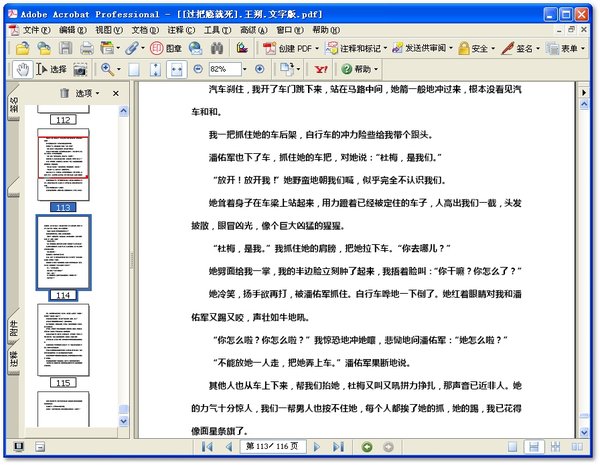Open the 高级 menu

click(x=254, y=30)
